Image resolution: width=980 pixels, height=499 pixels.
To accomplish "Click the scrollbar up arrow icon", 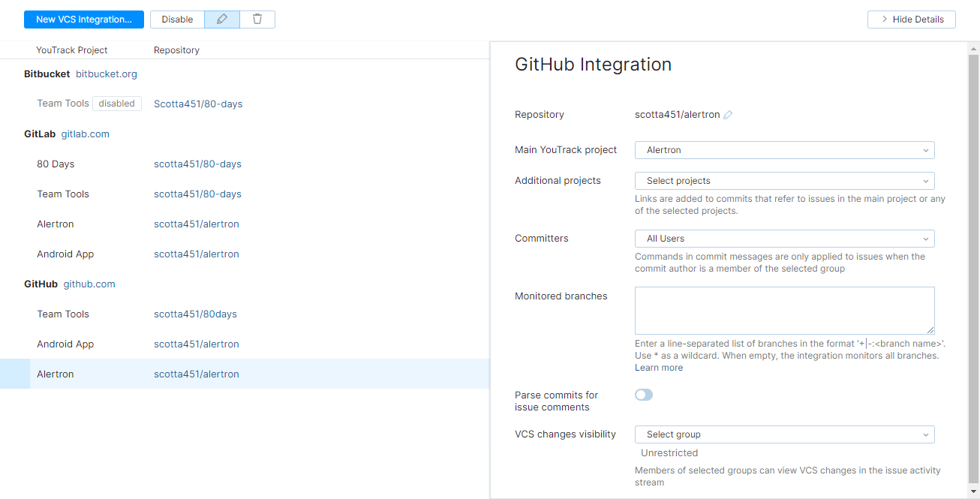I will (973, 50).
